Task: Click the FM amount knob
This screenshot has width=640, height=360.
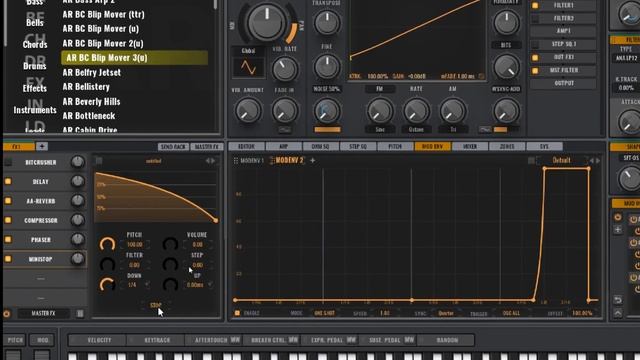Action: point(380,110)
